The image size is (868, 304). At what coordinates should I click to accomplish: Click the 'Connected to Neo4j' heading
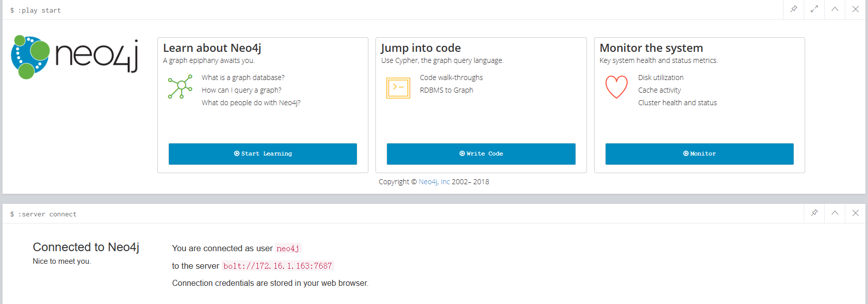tap(86, 247)
